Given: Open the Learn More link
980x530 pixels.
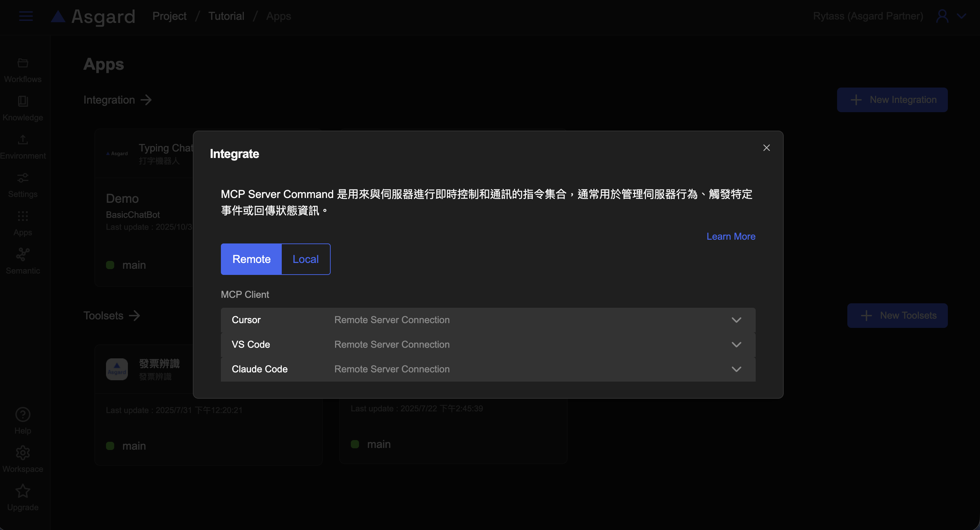Looking at the screenshot, I should [730, 236].
